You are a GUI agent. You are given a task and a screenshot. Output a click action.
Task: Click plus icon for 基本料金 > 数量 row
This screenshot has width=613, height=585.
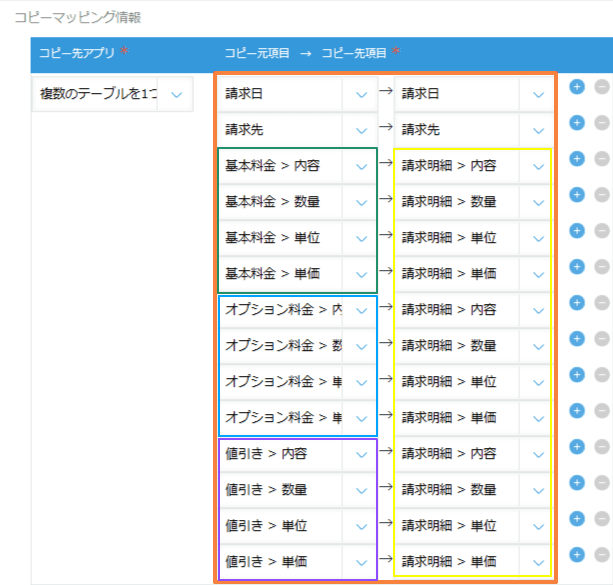[x=577, y=195]
